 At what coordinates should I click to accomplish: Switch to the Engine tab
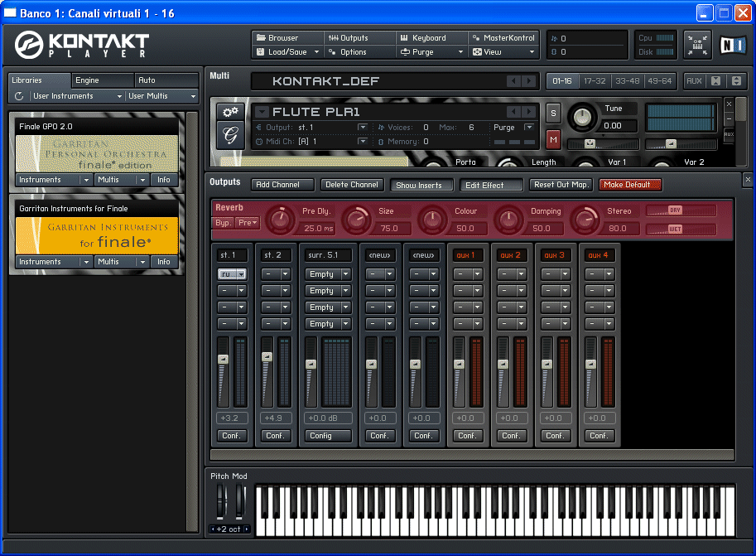click(103, 80)
